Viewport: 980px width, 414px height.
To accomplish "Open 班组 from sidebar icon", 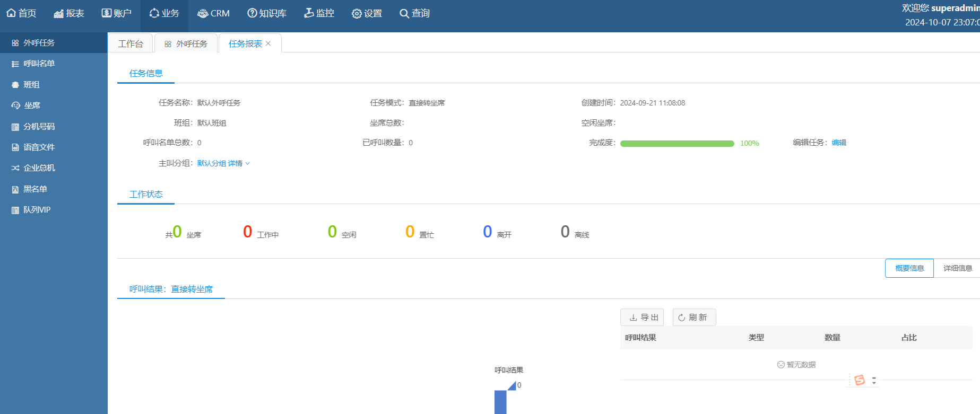I will 15,85.
